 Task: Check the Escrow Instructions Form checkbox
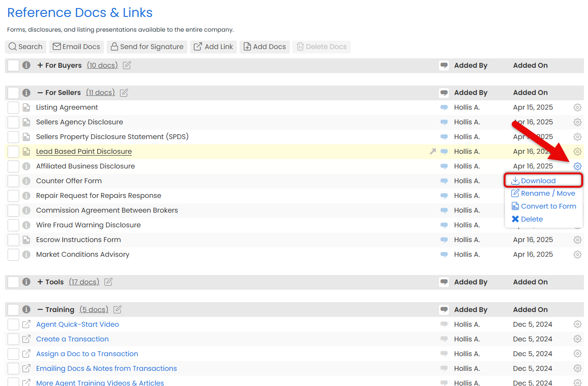tap(13, 240)
